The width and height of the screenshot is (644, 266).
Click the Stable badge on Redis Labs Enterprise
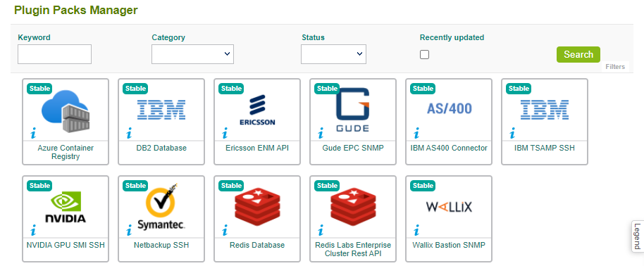[x=328, y=186]
